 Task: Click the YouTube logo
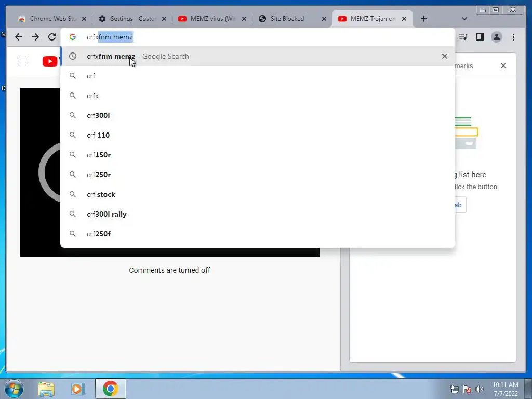click(x=50, y=61)
